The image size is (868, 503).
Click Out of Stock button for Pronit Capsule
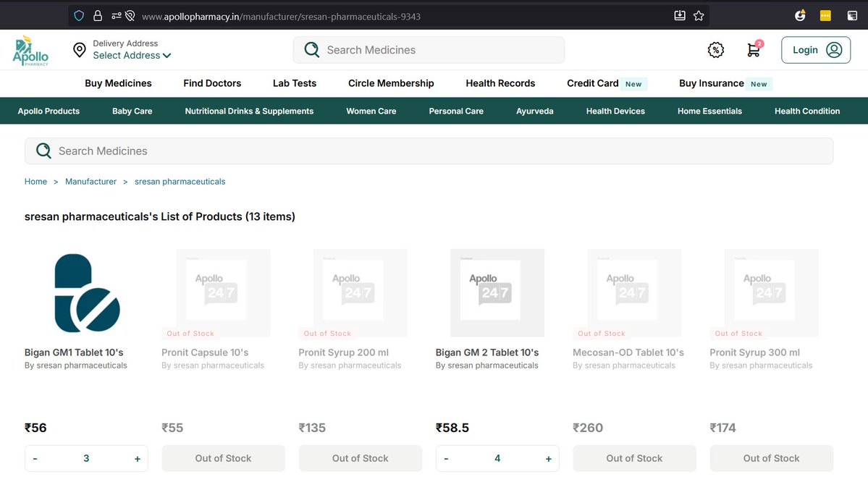point(223,458)
